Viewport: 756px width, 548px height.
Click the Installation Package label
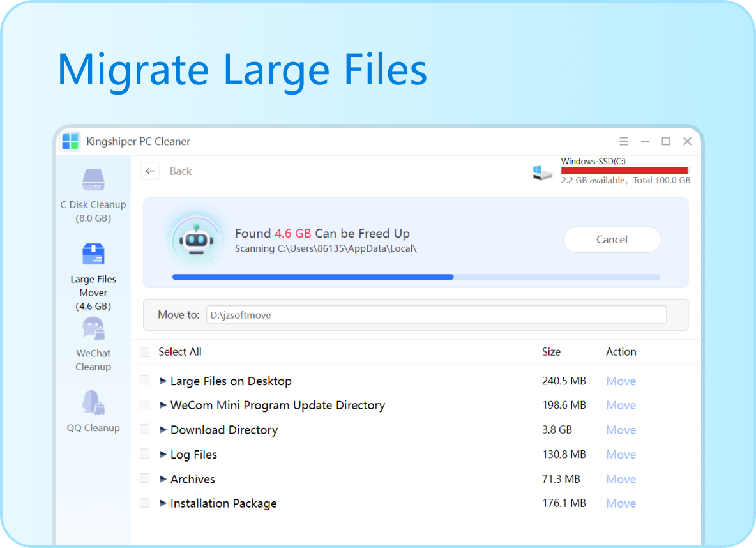[x=223, y=503]
